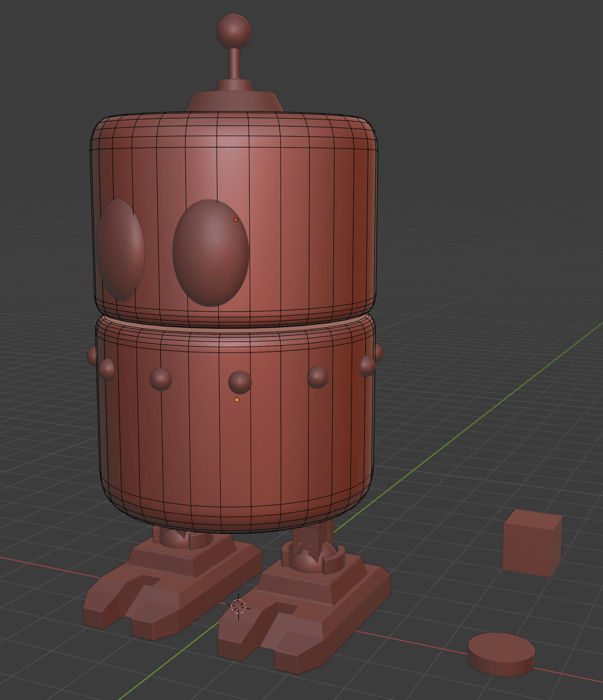Select the center rivet above the orange dot
The height and width of the screenshot is (700, 603).
tap(240, 382)
